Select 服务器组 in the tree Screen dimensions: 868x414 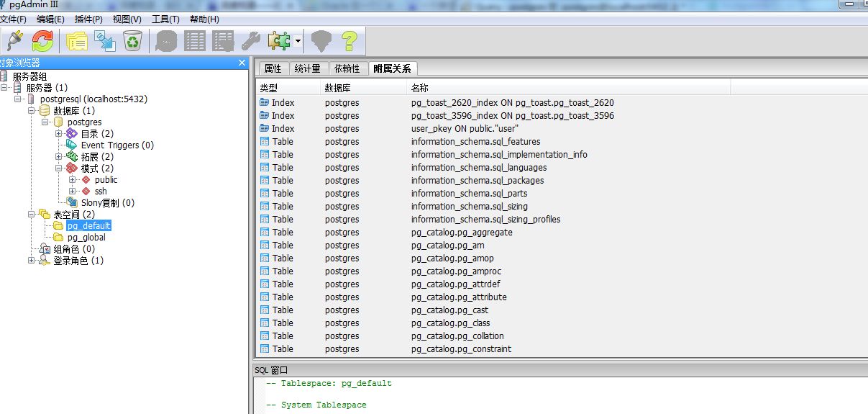coord(29,76)
